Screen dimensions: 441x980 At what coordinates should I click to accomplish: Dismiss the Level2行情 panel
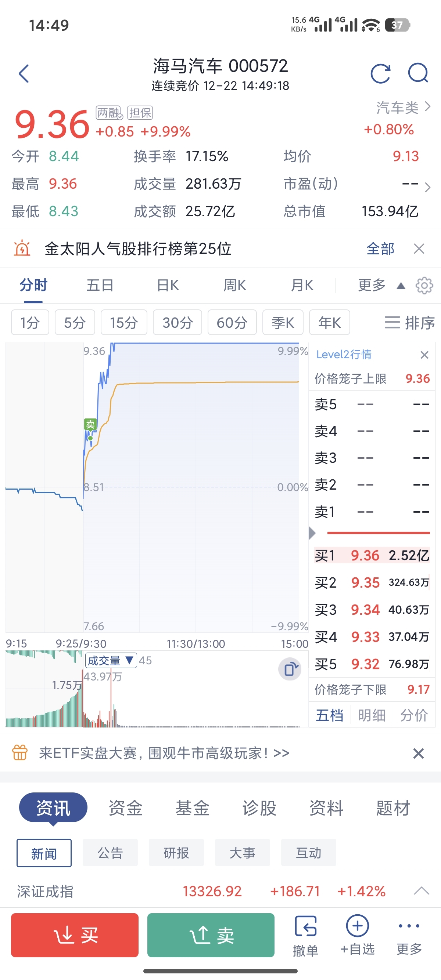coord(424,355)
